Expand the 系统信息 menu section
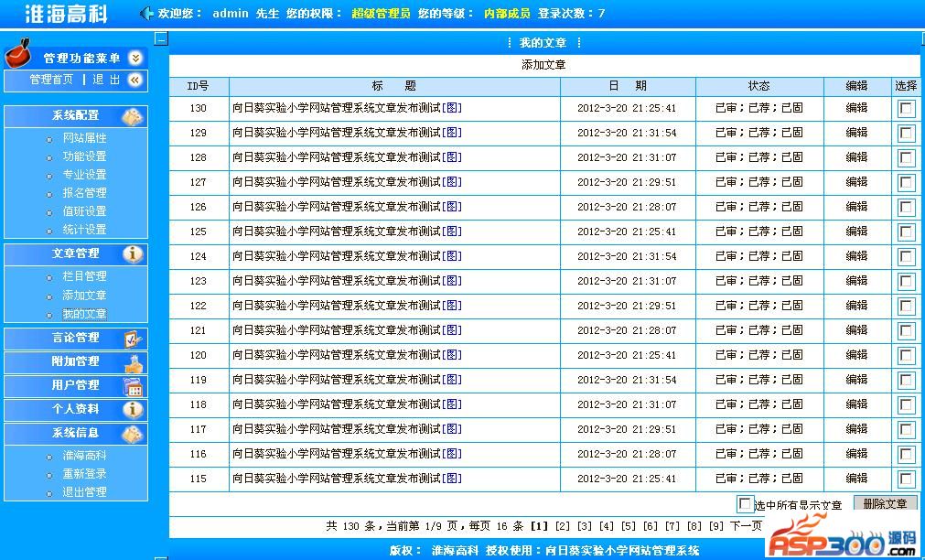Image resolution: width=925 pixels, height=560 pixels. point(76,433)
